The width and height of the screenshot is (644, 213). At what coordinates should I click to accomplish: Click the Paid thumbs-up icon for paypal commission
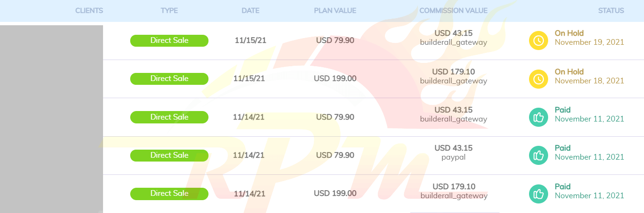tap(539, 155)
